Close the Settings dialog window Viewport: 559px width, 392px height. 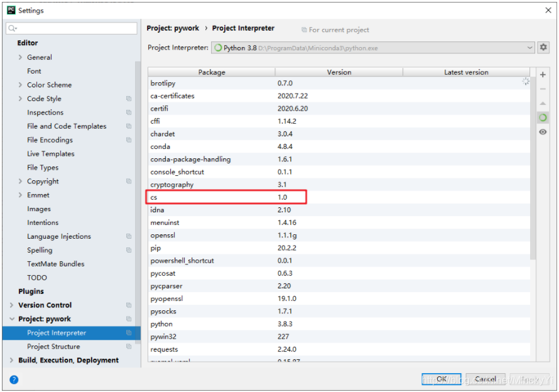pyautogui.click(x=548, y=10)
